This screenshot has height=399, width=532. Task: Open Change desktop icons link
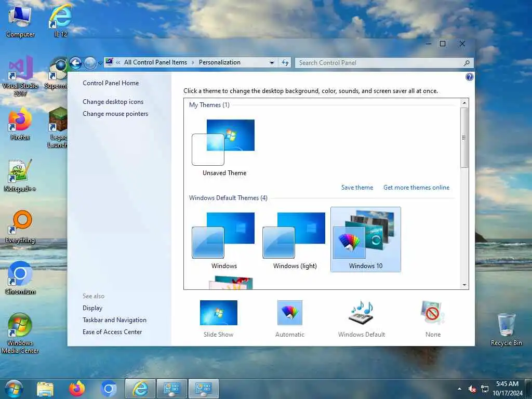pos(113,102)
